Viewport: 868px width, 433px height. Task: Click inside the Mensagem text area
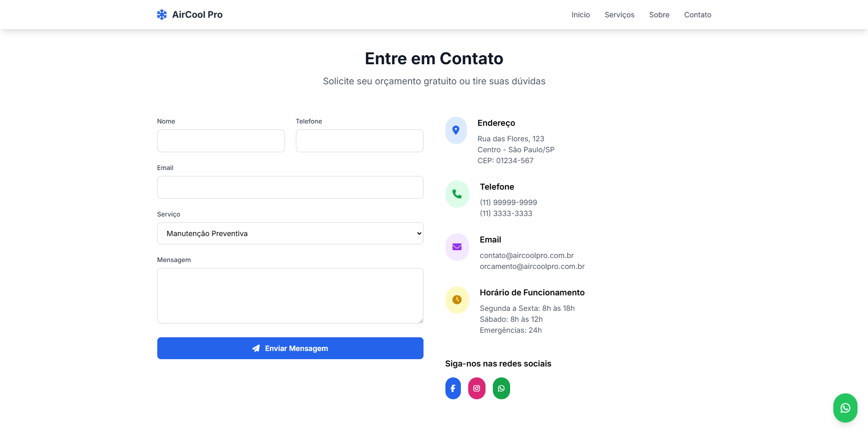point(290,296)
